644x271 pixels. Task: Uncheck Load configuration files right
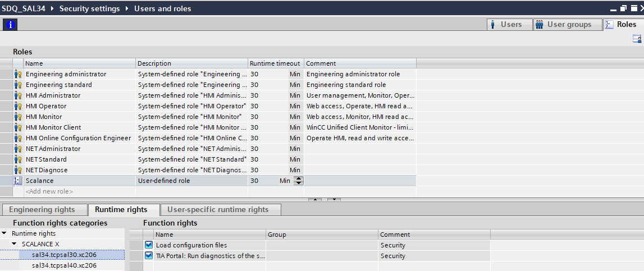[x=149, y=245]
